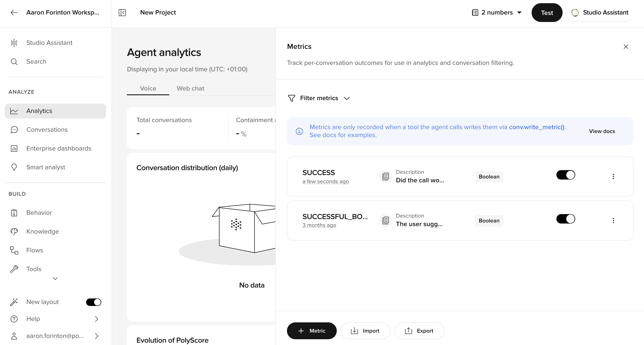The width and height of the screenshot is (644, 345).
Task: Click the Conversation distribution (daily) heading
Action: (x=187, y=168)
